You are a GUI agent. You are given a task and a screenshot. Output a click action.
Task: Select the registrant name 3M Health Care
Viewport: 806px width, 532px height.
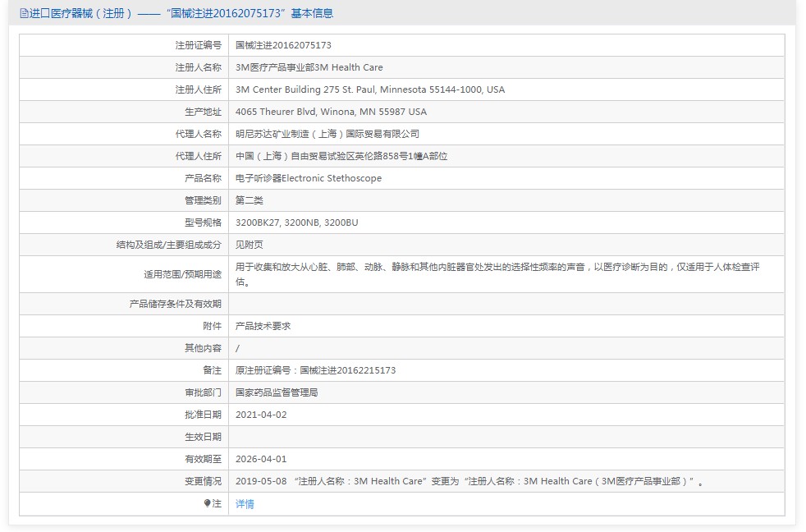click(309, 68)
